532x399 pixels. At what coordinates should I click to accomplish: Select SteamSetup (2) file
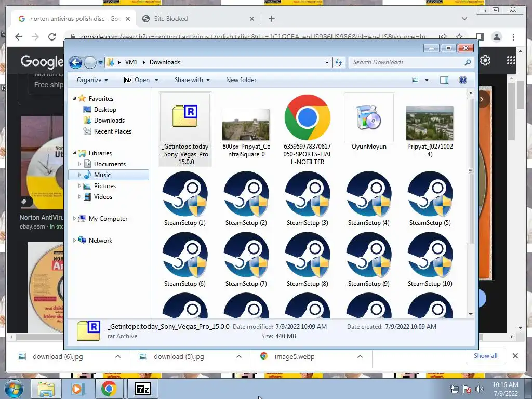tap(246, 198)
